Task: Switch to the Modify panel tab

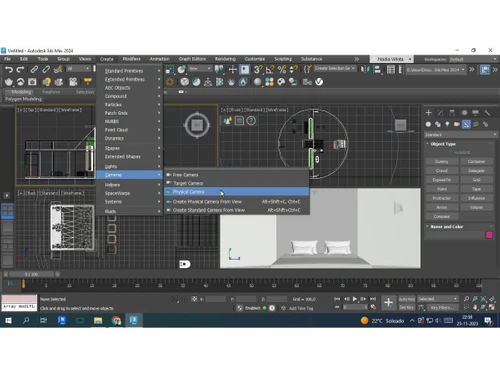Action: (x=440, y=113)
